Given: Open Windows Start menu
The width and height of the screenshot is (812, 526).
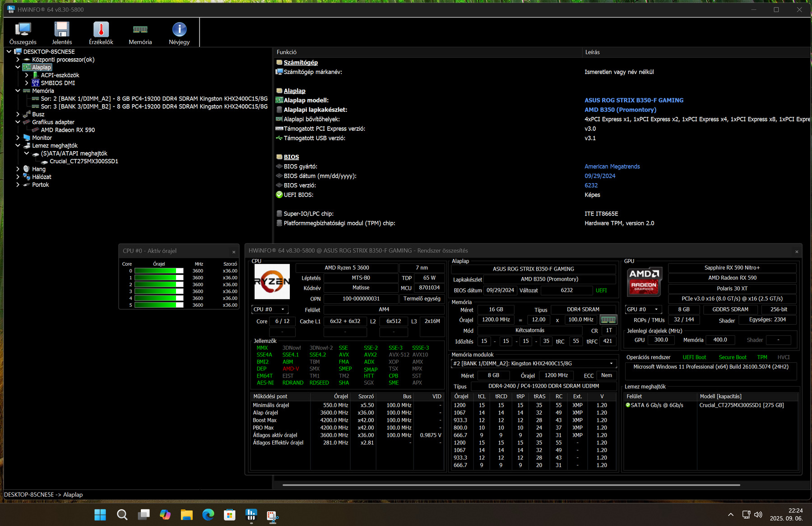Looking at the screenshot, I should pos(100,514).
